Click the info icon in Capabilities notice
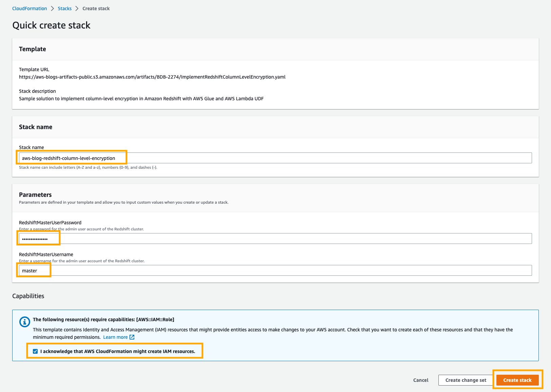Image resolution: width=551 pixels, height=392 pixels. pos(25,322)
